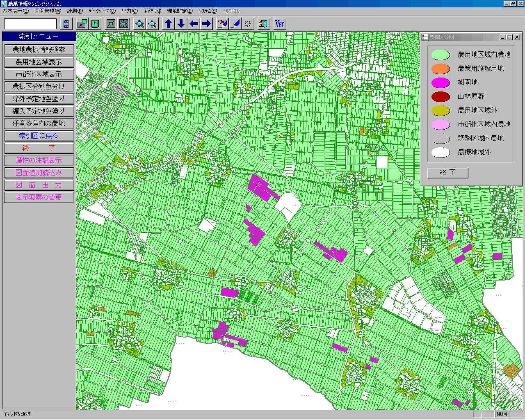Click the monitor screen toolbar icon

coord(95,24)
